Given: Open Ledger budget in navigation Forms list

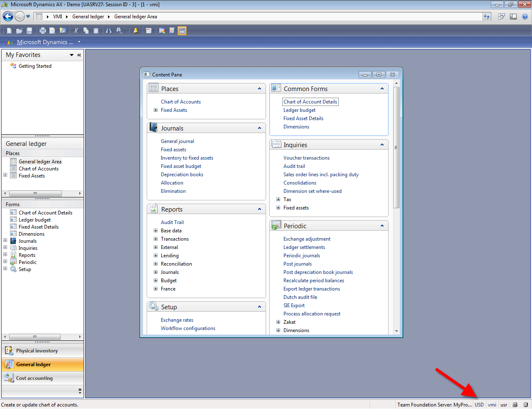Looking at the screenshot, I should click(34, 220).
